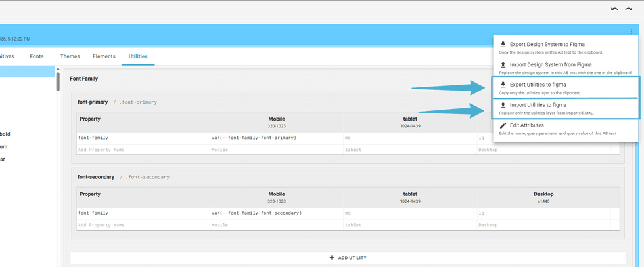Click var(--font-family-font-primary) value cell
Image resolution: width=644 pixels, height=267 pixels.
(x=277, y=138)
